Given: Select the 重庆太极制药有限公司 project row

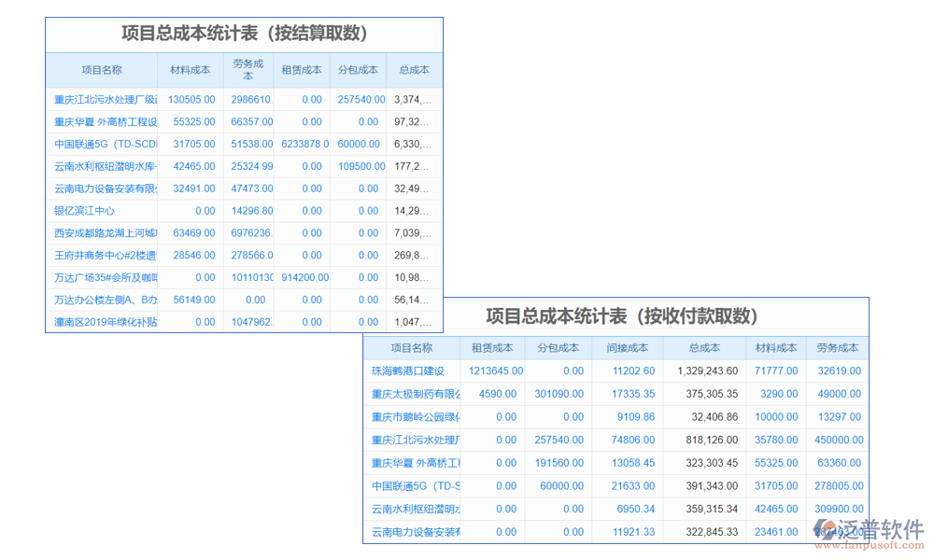Looking at the screenshot, I should (x=416, y=394).
